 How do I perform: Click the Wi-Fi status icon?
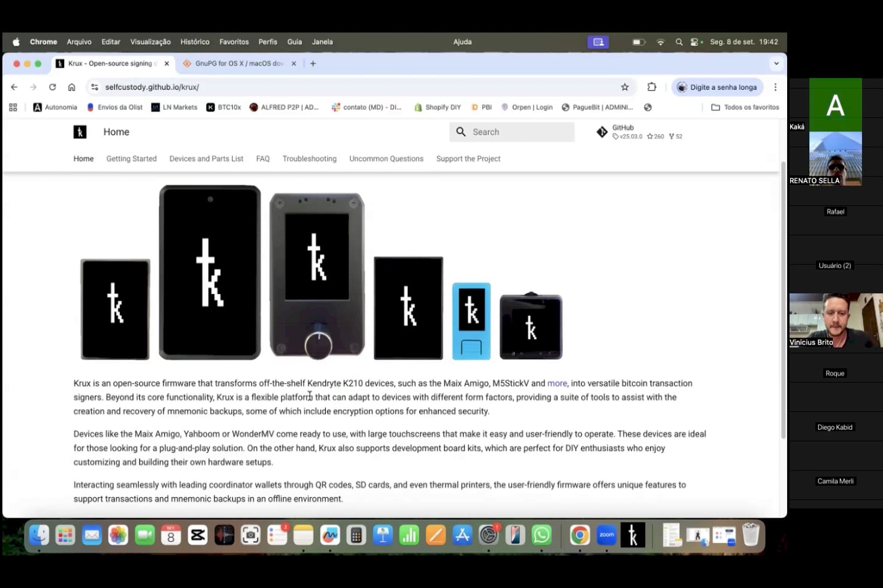click(x=660, y=42)
